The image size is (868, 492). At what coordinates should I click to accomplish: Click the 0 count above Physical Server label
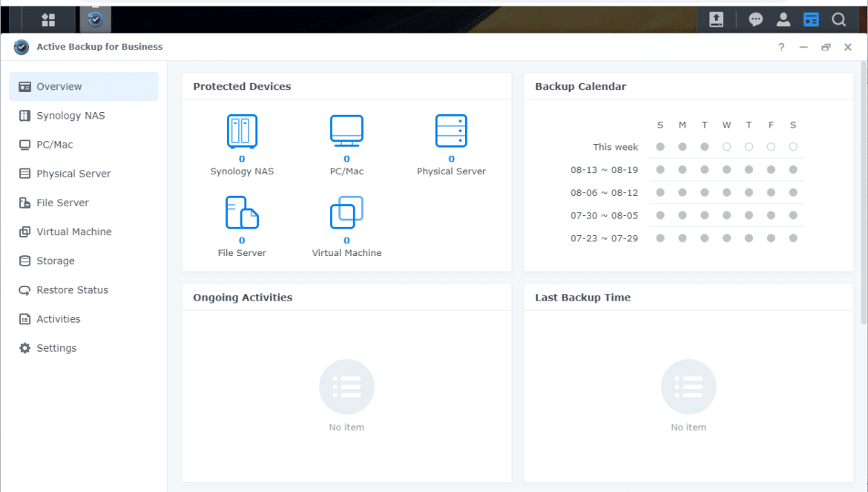[451, 159]
